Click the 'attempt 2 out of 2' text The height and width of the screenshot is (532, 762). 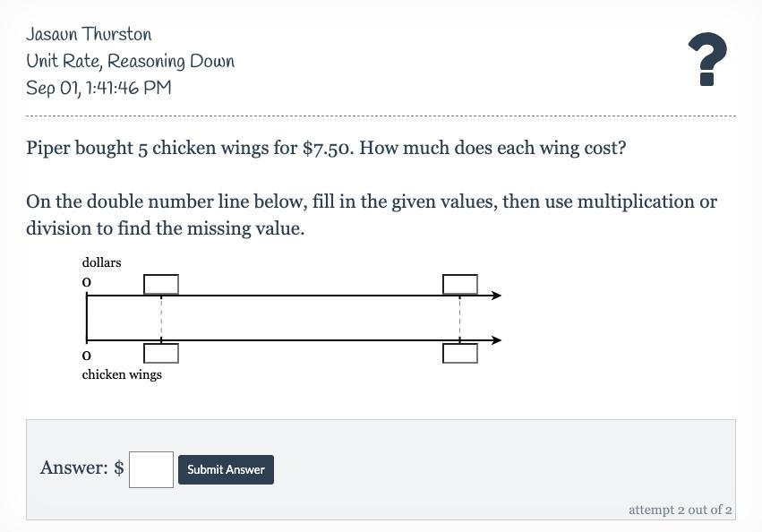coord(680,510)
